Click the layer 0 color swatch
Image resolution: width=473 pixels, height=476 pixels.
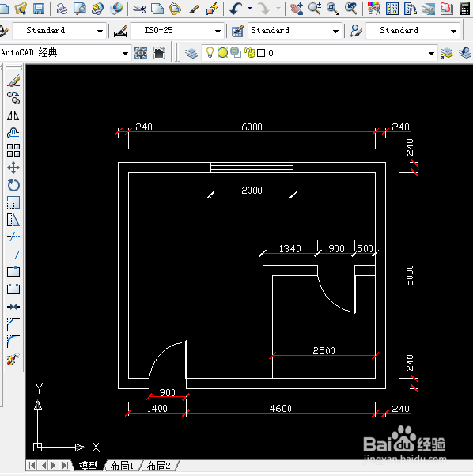click(261, 53)
